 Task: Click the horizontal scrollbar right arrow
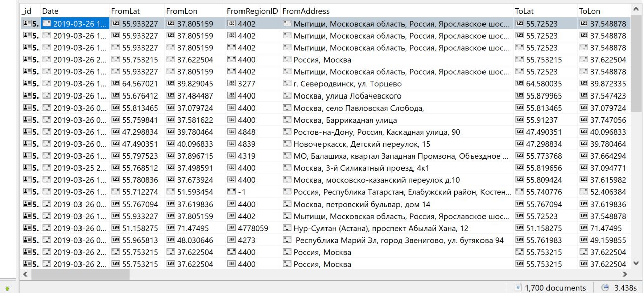click(624, 274)
